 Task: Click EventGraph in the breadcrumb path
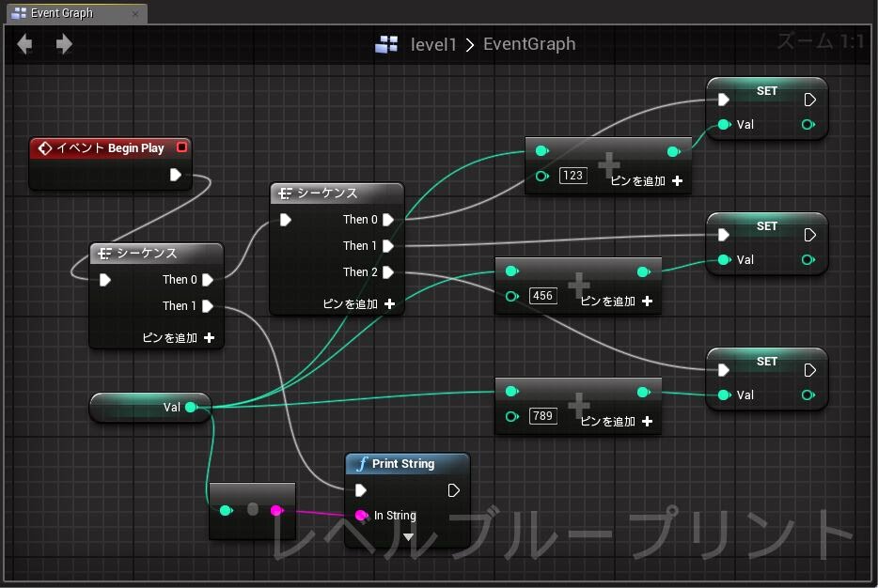(529, 44)
